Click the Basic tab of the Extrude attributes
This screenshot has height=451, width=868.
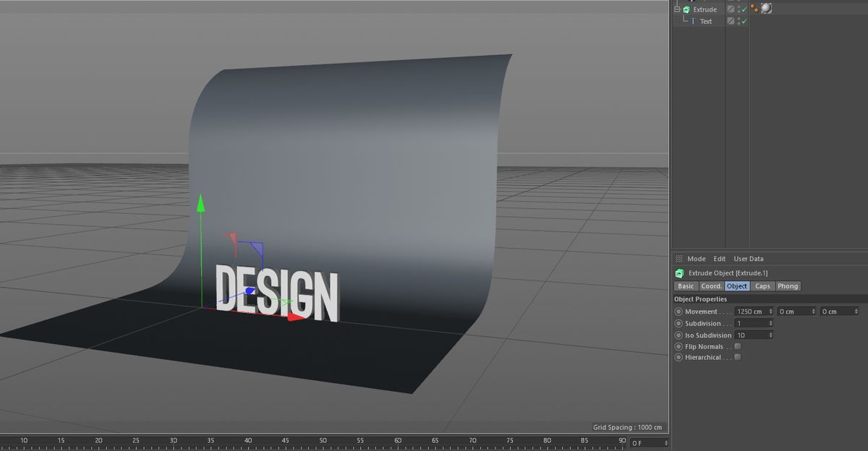click(686, 286)
